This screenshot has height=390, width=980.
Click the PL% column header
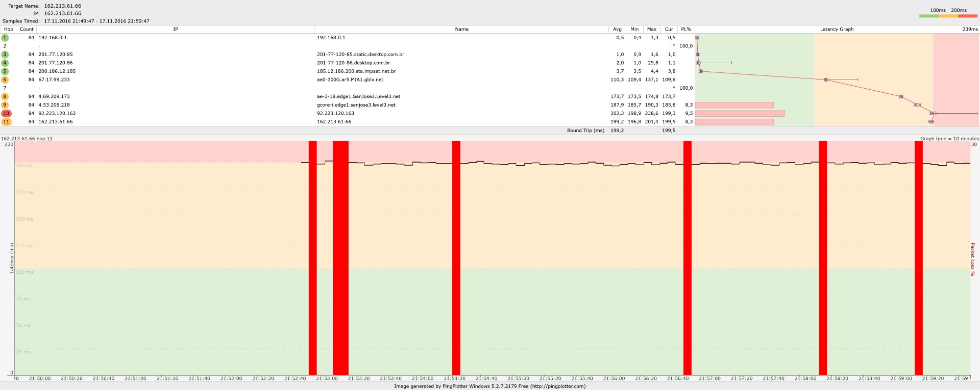[686, 29]
